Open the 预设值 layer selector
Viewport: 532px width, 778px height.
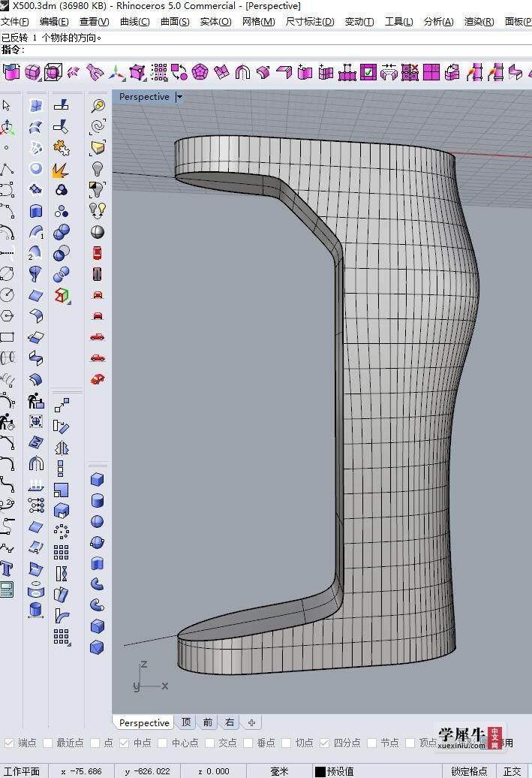point(340,771)
